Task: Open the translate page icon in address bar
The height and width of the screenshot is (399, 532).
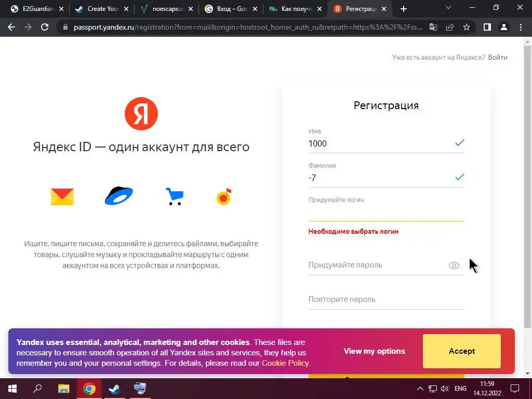Action: pos(433,27)
